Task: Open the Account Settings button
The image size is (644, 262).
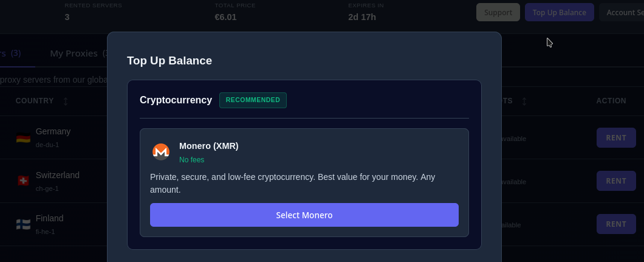Action: coord(623,12)
